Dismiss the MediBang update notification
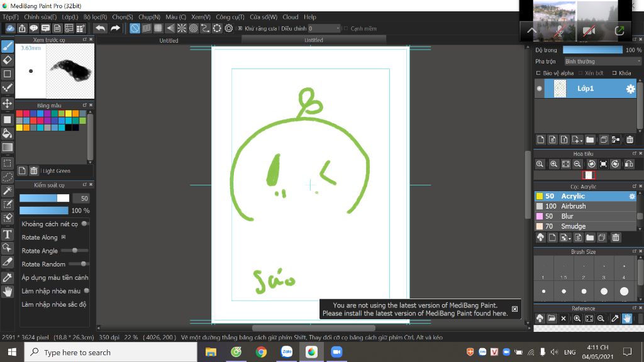The width and height of the screenshot is (644, 362). coord(514,309)
